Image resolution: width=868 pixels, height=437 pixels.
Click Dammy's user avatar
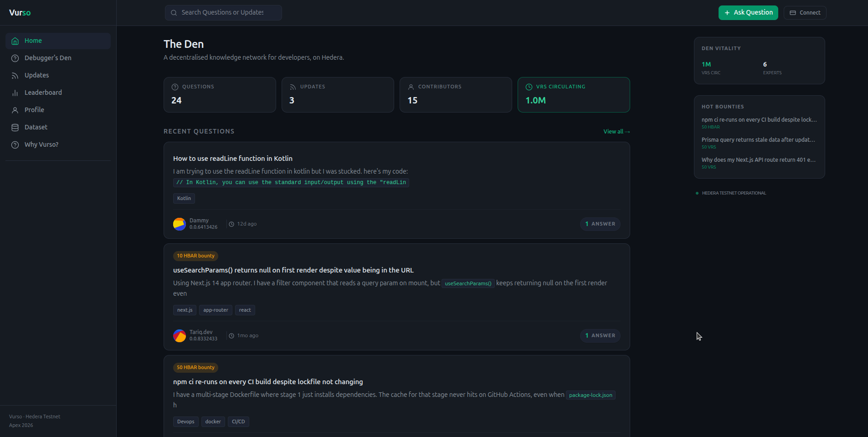[180, 224]
